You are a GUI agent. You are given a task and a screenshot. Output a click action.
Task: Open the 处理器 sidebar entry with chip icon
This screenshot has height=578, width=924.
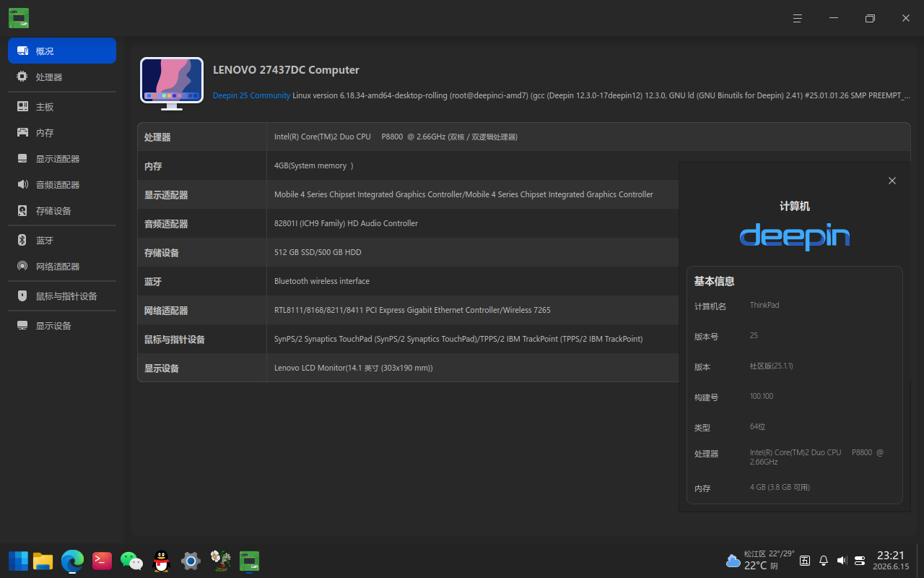62,77
